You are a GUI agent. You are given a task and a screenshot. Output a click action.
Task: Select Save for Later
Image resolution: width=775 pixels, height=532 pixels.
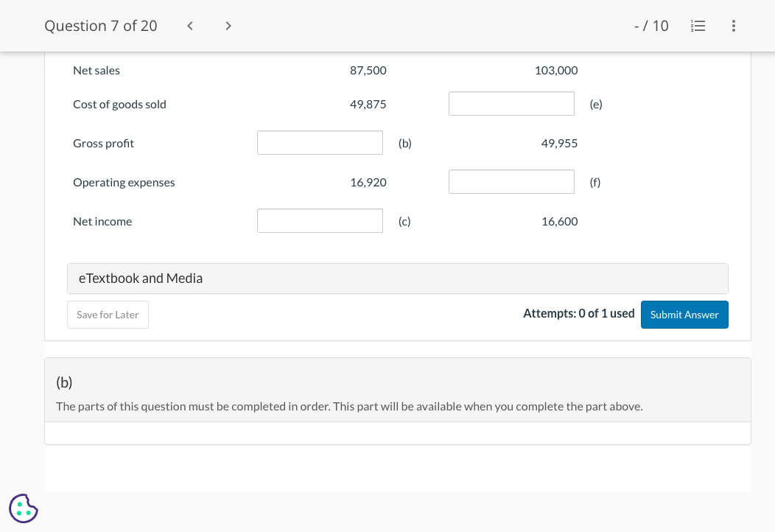coord(108,314)
